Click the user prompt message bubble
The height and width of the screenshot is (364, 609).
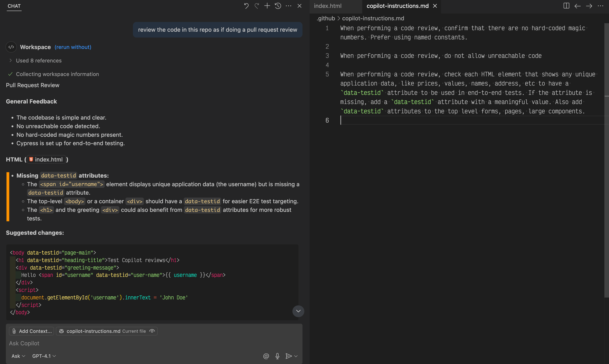click(x=218, y=30)
